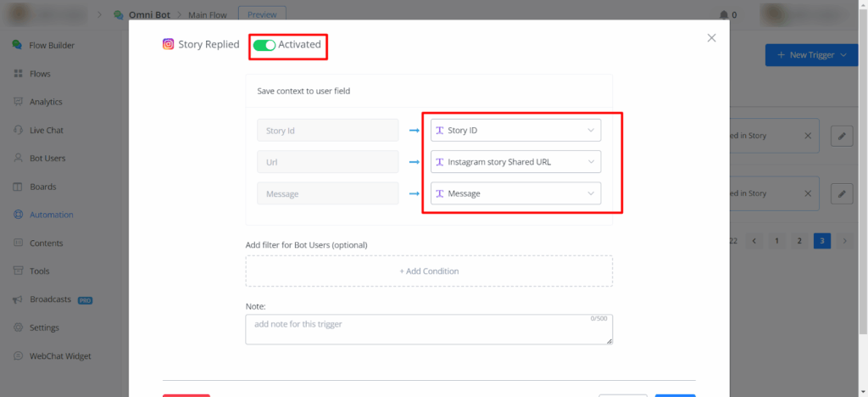This screenshot has height=397, width=868.
Task: Open the Bot Users person icon
Action: click(x=18, y=159)
